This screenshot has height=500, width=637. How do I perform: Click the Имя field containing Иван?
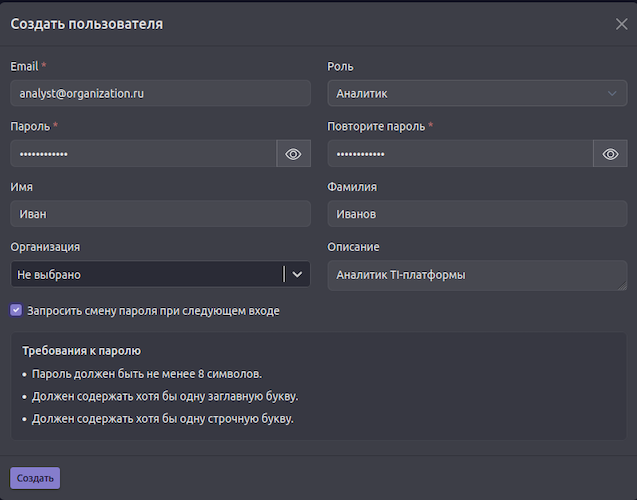coord(160,214)
